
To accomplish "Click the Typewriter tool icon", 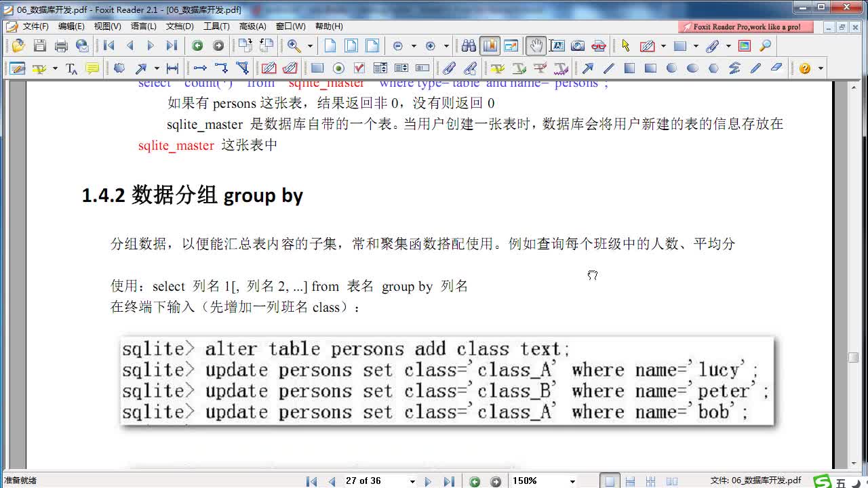I will point(71,68).
